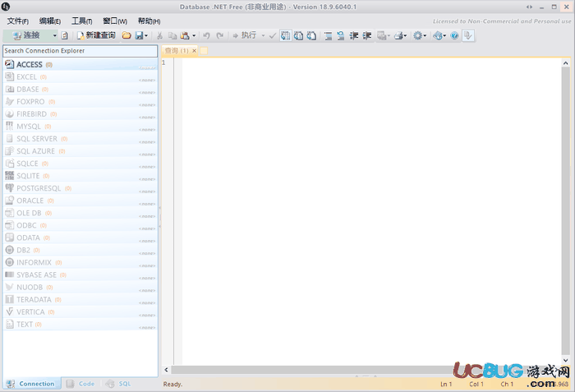Open the dropdown arrow next to 连接

(x=55, y=35)
